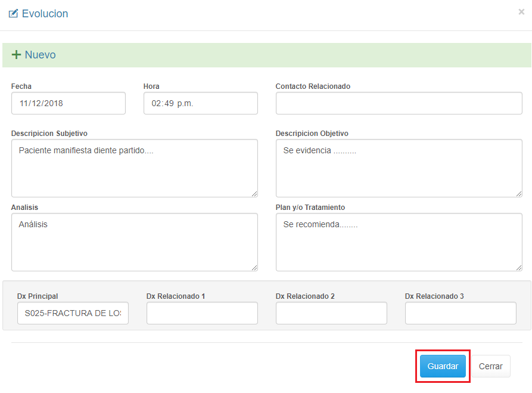Click the green plus icon beside Nuevo
532x393 pixels.
pos(17,55)
